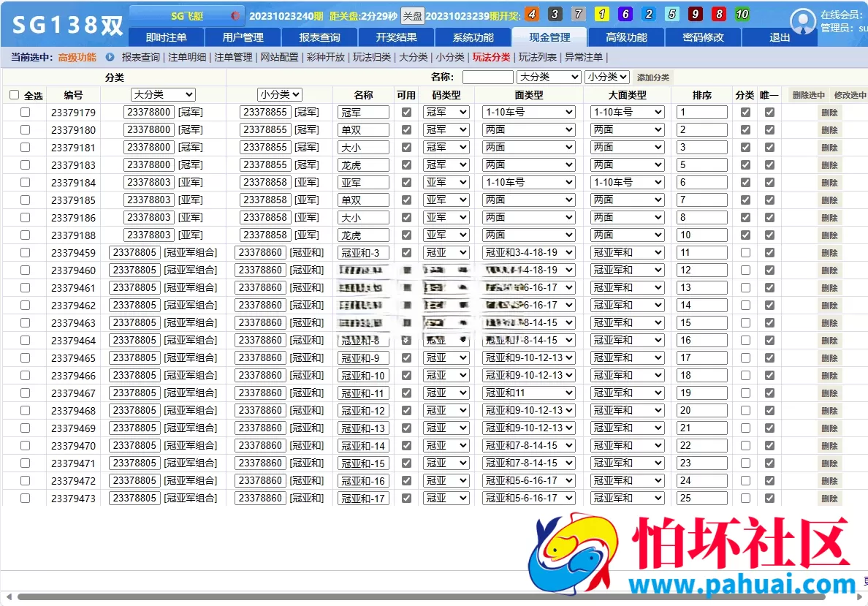Open the 大面类型 dropdown in row 23379473
868x606 pixels.
627,498
